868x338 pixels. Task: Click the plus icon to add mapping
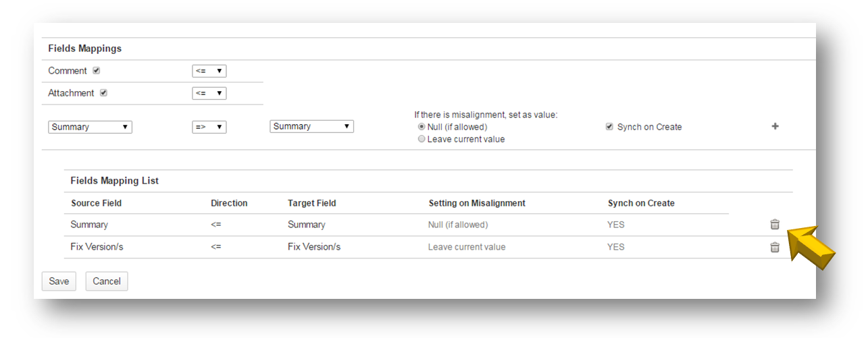tap(775, 127)
